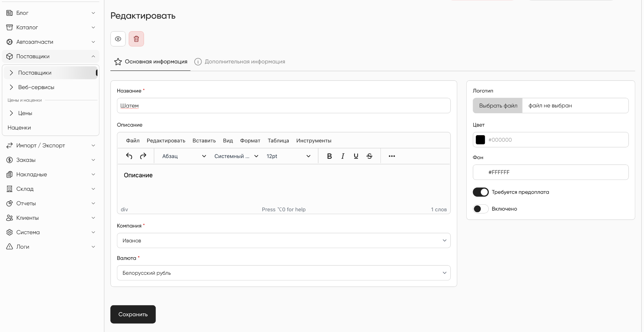
Task: Apply italic formatting in editor toolbar
Action: 343,156
